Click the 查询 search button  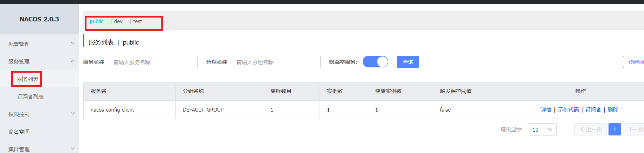408,62
